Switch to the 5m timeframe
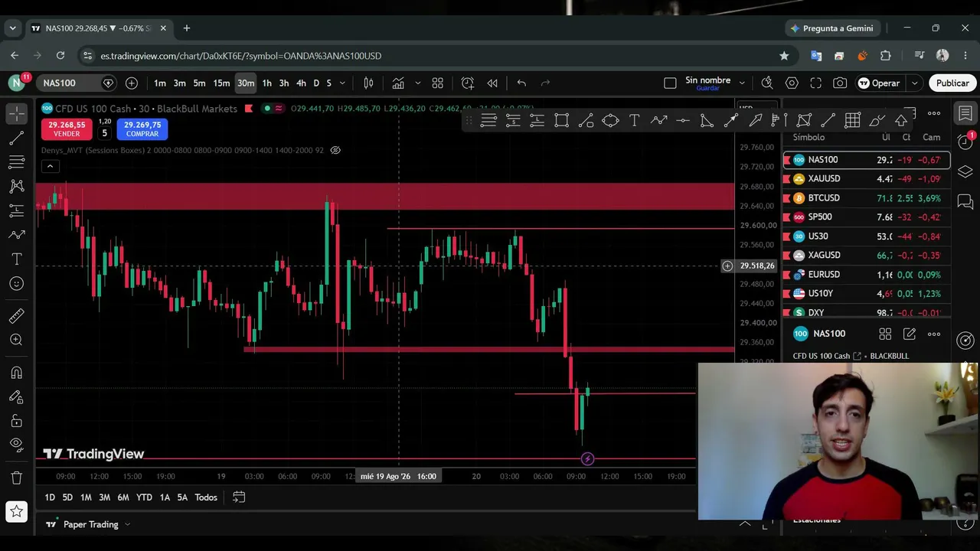The image size is (980, 551). [199, 83]
